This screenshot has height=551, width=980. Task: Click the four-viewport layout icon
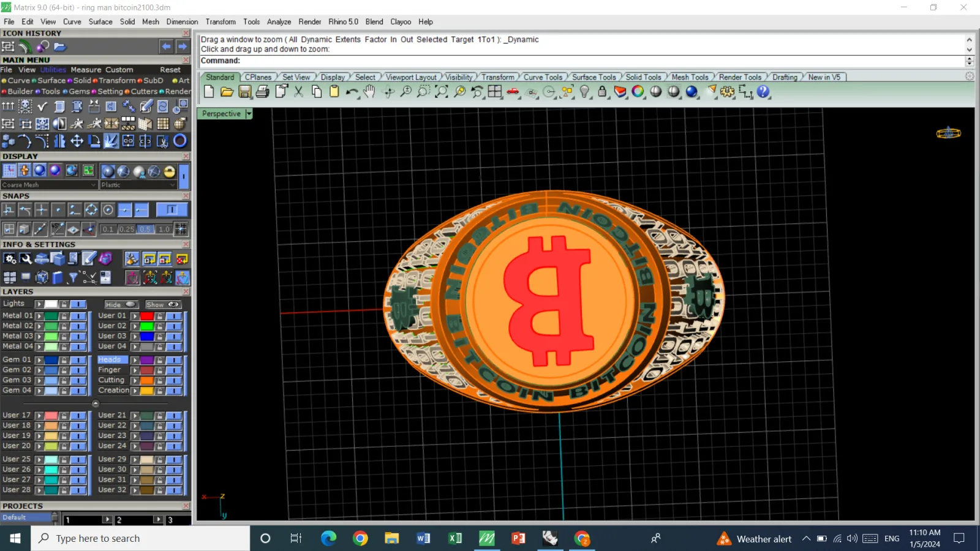coord(495,92)
